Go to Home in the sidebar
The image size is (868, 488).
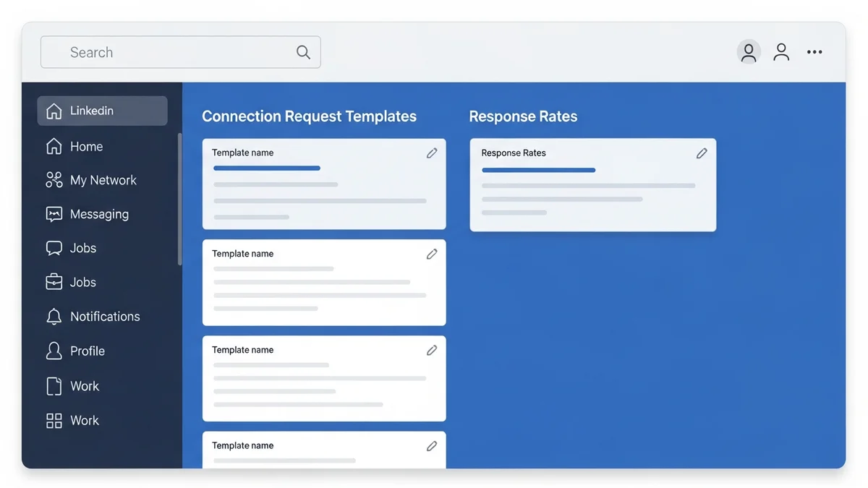point(86,147)
